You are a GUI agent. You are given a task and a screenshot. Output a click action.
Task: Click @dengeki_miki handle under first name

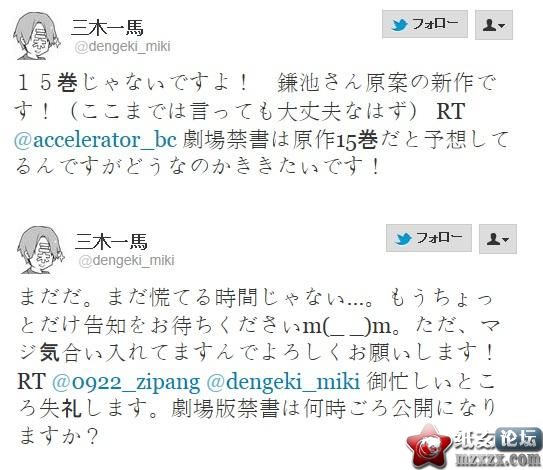tap(123, 47)
